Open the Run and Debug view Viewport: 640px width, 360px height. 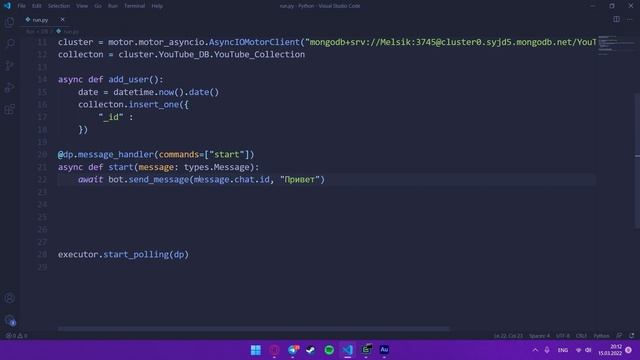tap(10, 87)
